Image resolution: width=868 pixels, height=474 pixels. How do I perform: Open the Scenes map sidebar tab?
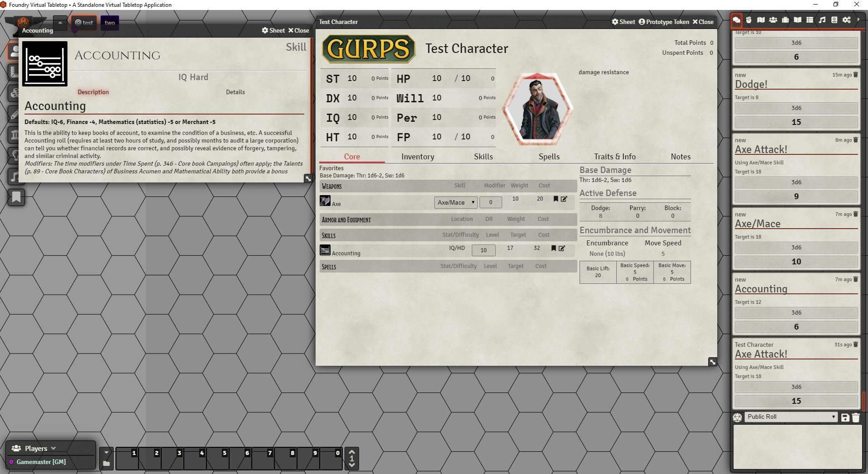761,20
